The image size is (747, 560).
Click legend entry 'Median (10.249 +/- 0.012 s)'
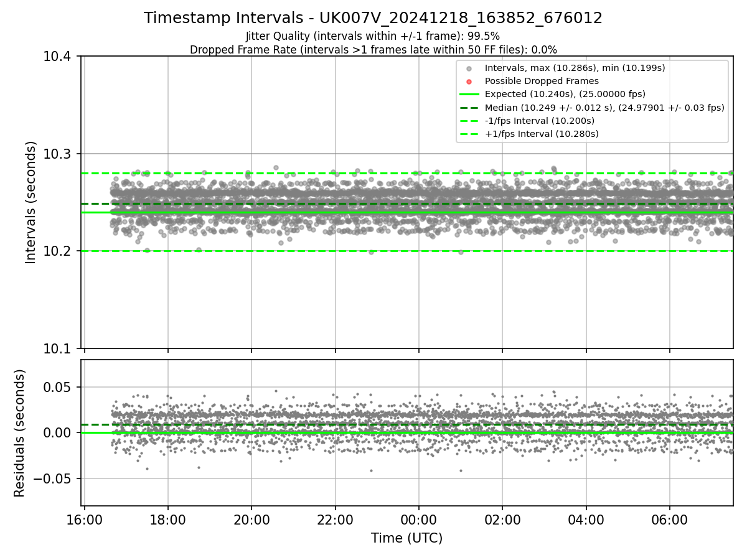(x=604, y=107)
